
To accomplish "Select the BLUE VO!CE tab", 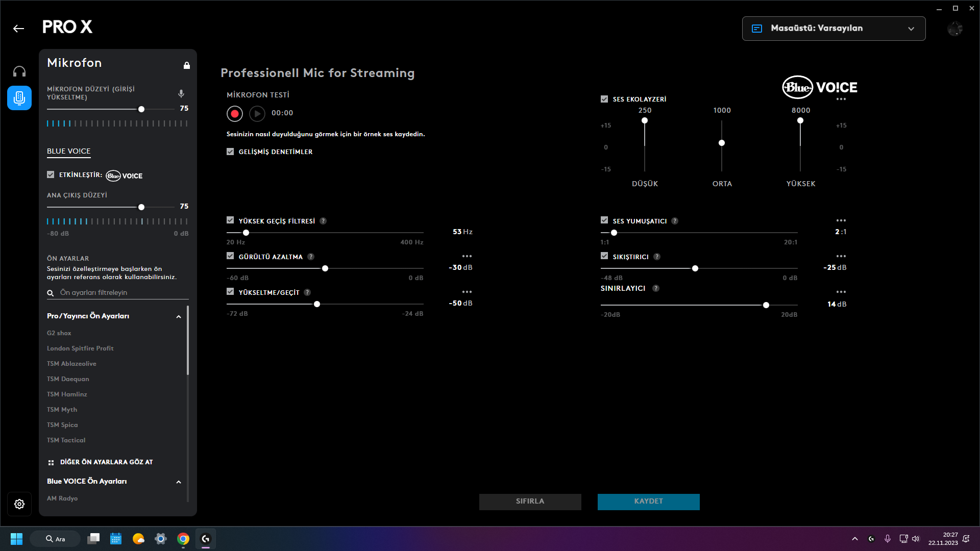I will pos(69,152).
